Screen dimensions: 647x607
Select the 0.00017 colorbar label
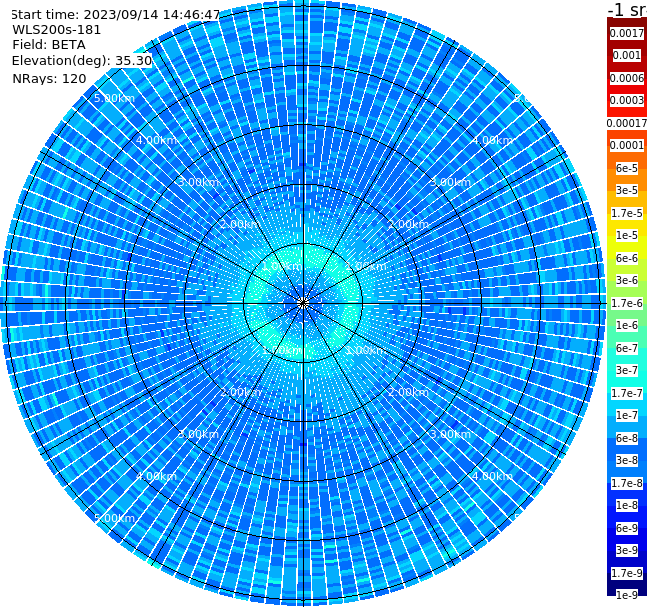coord(627,123)
